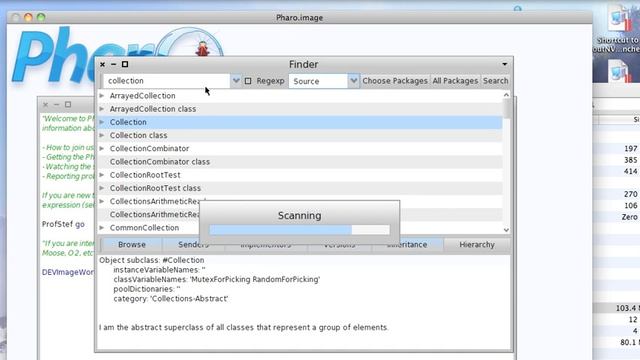
Task: Expand the ArrayedCollection row
Action: tap(102, 96)
